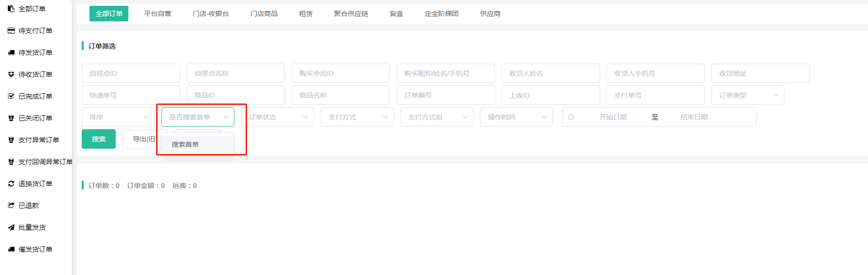The height and width of the screenshot is (275, 868).
Task: Click the 已完成订单 checkmark icon
Action: [x=11, y=96]
